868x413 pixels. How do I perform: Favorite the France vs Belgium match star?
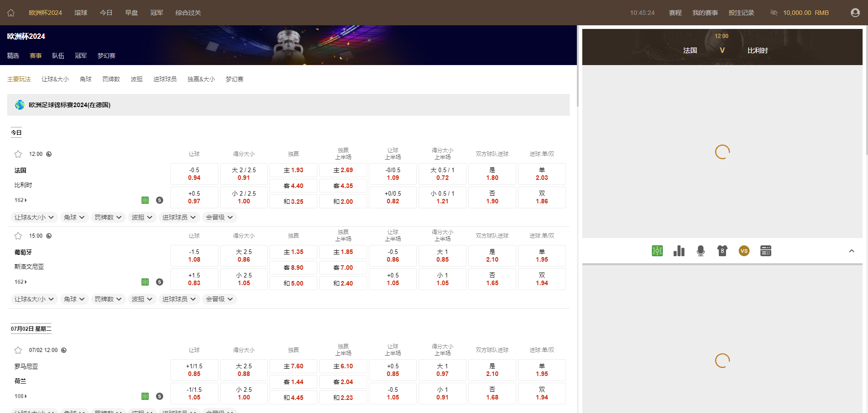coord(18,154)
